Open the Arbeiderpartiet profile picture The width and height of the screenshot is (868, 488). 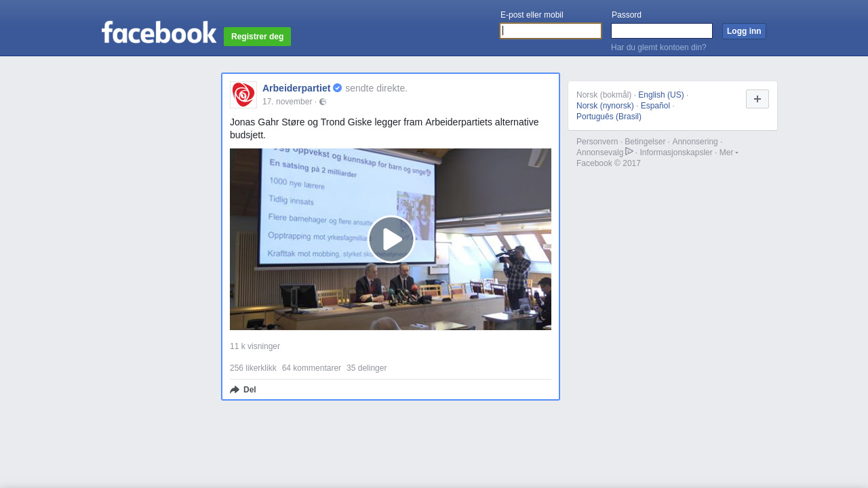pos(243,95)
